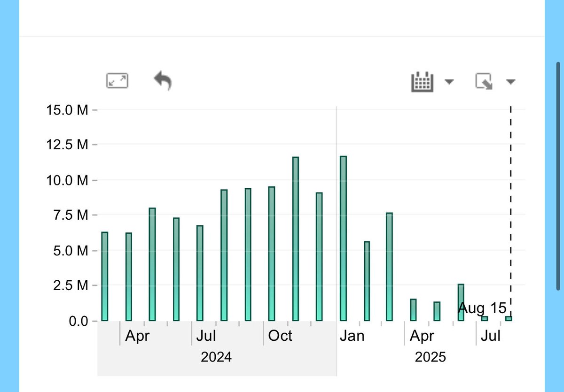Viewport: 564px width, 392px height.
Task: Click the Jan axis label
Action: [352, 336]
